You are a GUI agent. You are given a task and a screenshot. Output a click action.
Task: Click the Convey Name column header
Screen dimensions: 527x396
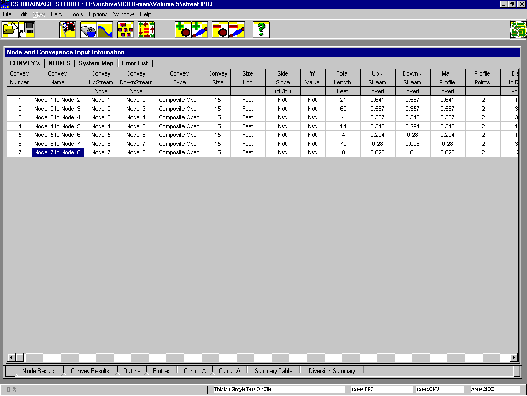click(x=57, y=77)
